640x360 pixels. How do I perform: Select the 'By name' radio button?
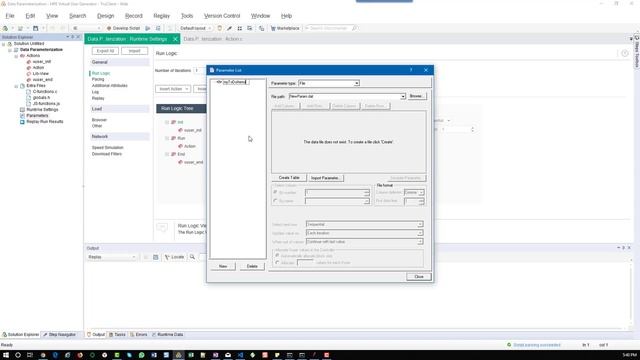[276, 201]
